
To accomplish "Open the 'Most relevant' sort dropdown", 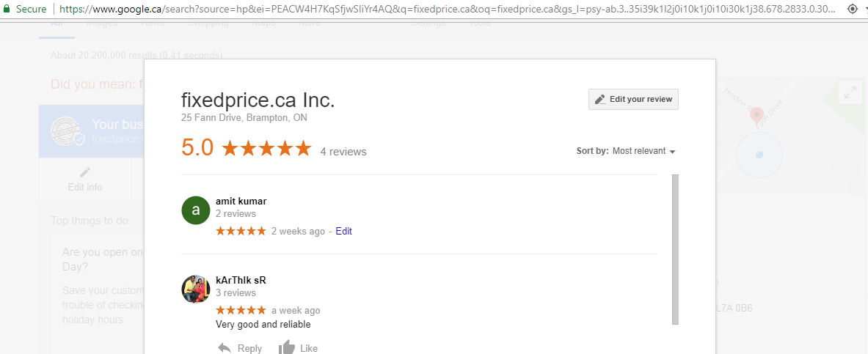I will (x=643, y=151).
